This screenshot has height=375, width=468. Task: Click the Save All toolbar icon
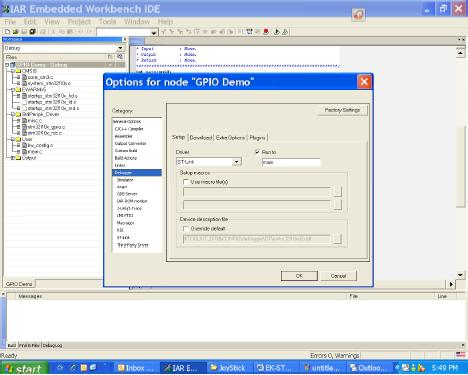point(32,32)
